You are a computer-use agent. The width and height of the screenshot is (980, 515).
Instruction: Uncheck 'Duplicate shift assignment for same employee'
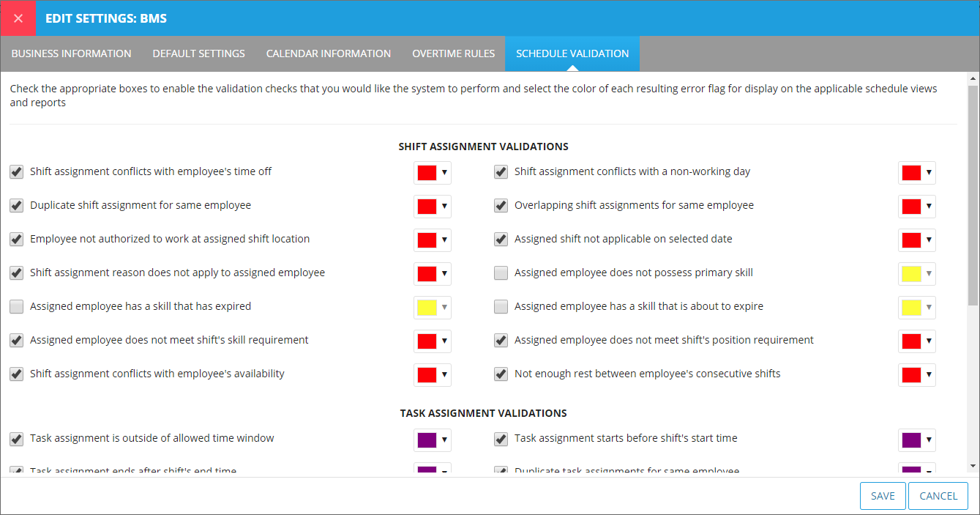(16, 206)
